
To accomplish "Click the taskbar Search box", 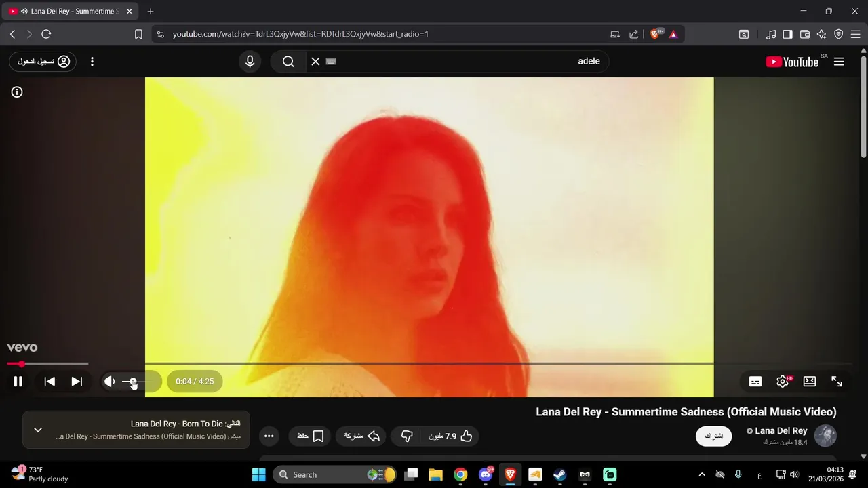I will coord(335,474).
